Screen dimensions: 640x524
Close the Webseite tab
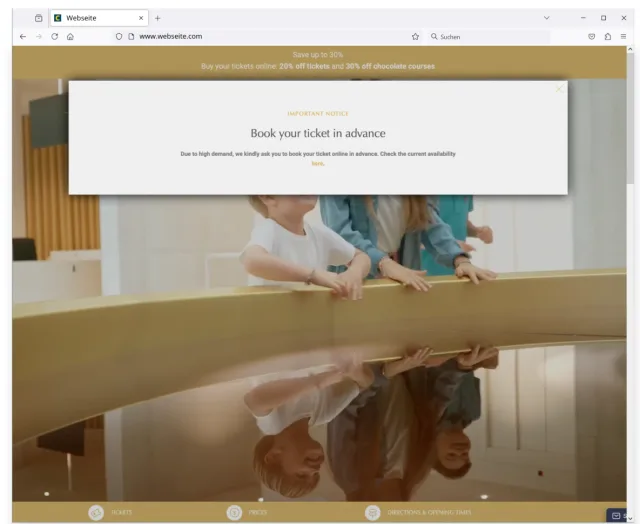pyautogui.click(x=141, y=18)
